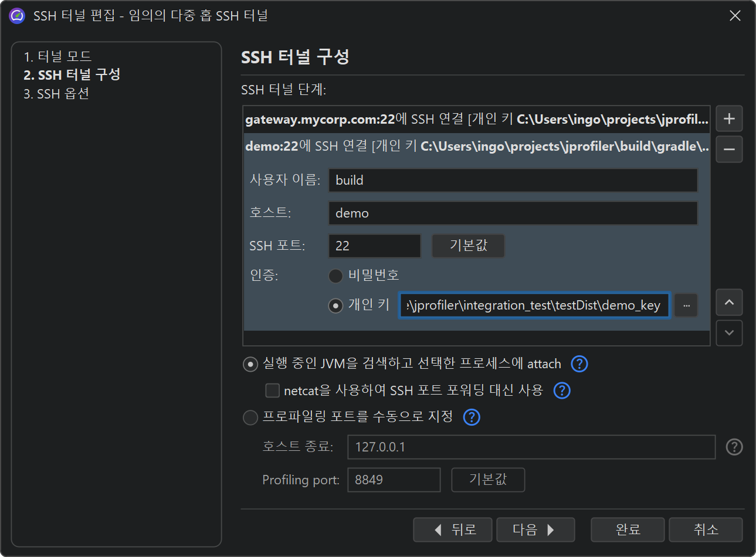Move the selected tunnel step up
The height and width of the screenshot is (557, 756).
[729, 303]
